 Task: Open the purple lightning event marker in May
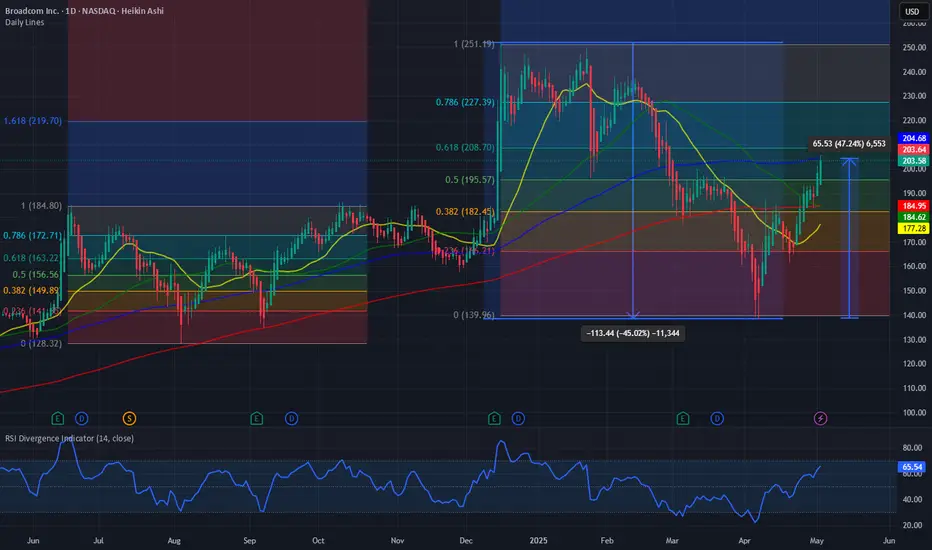tap(820, 419)
